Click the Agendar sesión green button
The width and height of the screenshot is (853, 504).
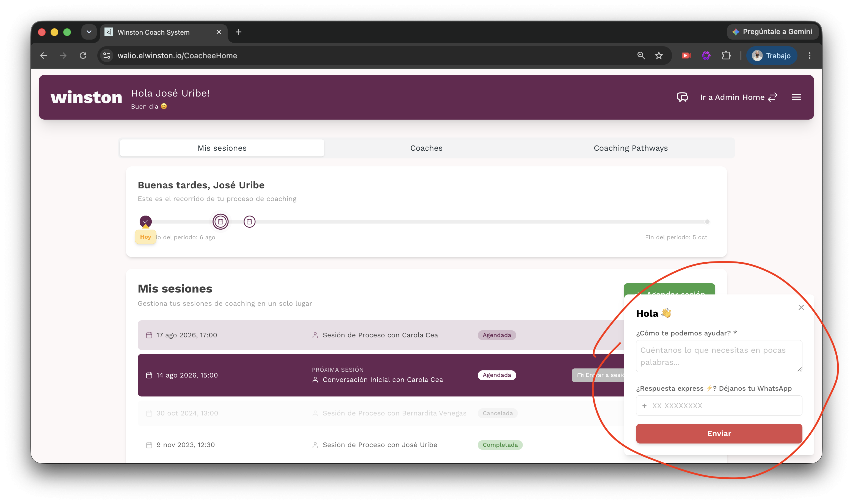coord(669,289)
